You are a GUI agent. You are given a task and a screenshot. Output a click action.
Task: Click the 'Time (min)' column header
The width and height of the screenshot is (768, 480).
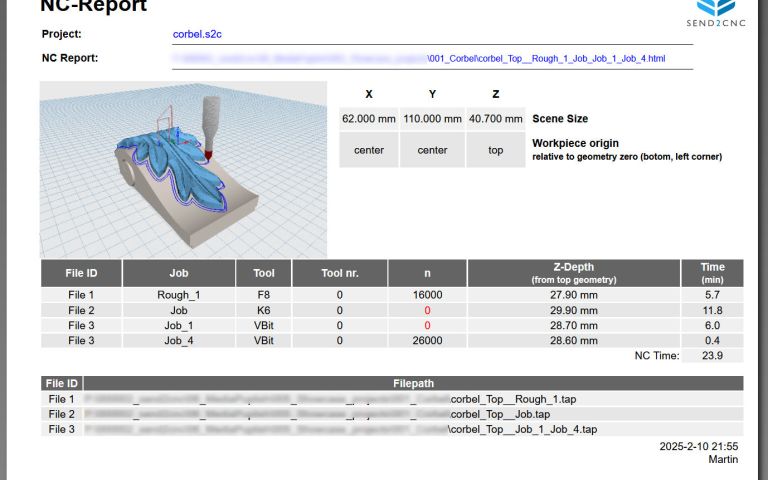(712, 273)
